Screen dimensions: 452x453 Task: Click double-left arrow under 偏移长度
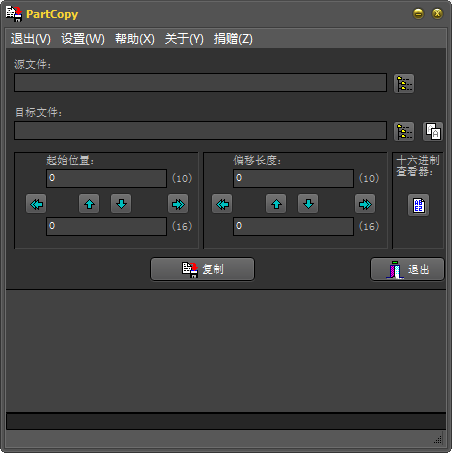pos(222,204)
